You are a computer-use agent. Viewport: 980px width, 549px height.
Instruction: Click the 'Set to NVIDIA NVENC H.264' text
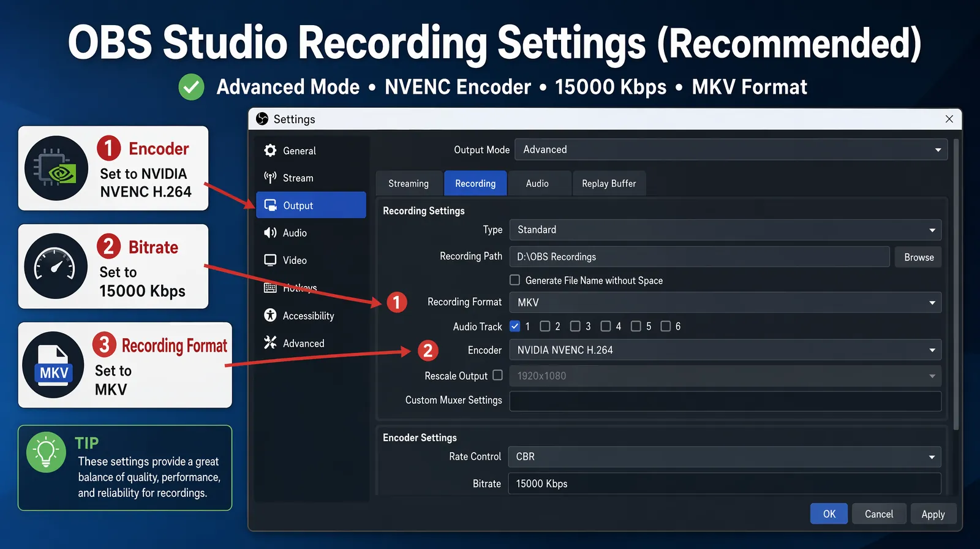tap(146, 183)
